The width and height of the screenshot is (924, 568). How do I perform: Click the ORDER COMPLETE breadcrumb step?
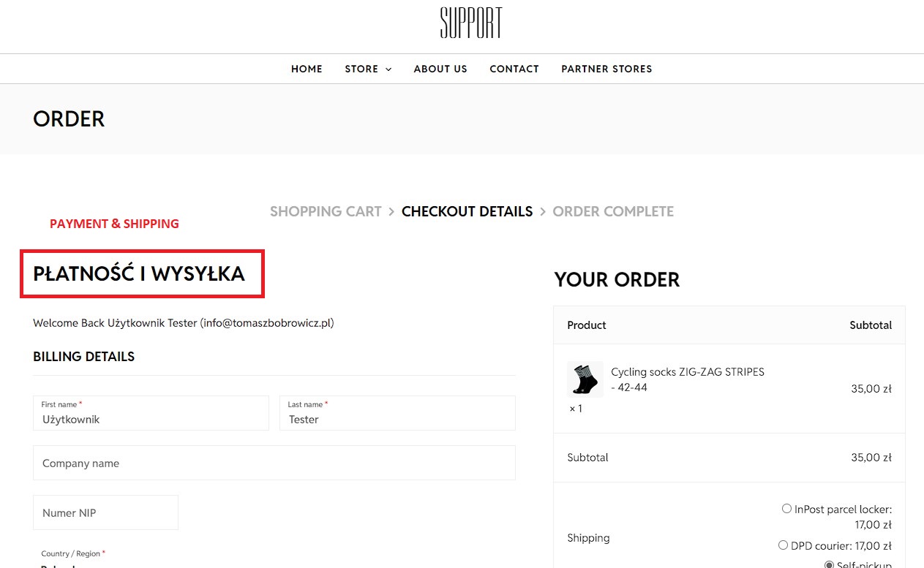[613, 211]
